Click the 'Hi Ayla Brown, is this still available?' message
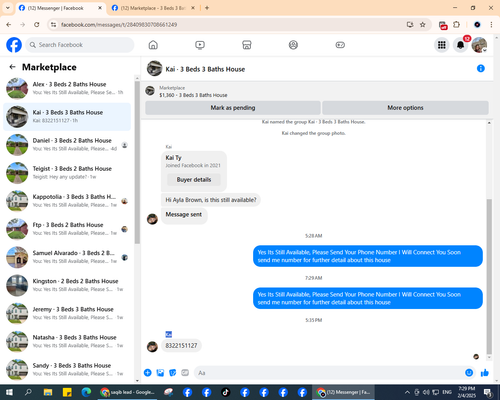The height and width of the screenshot is (400, 500). pos(211,200)
